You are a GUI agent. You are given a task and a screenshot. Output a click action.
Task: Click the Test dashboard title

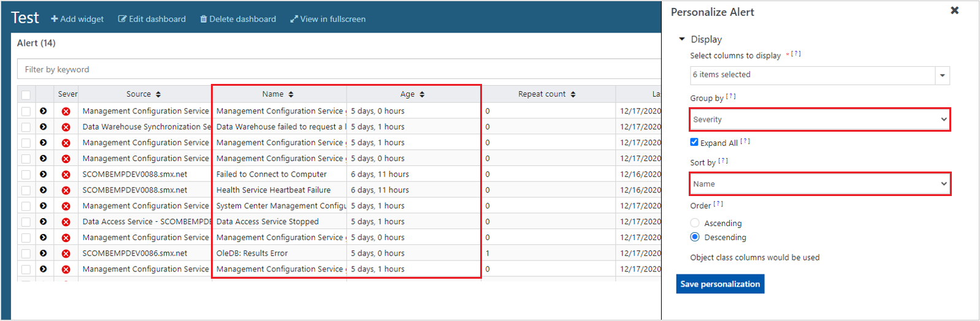click(25, 18)
